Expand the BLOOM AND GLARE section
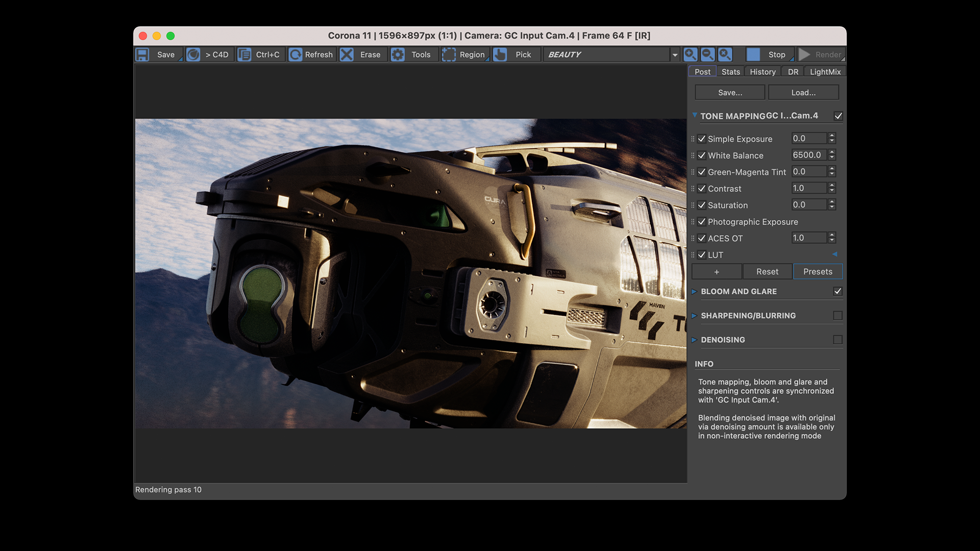The height and width of the screenshot is (551, 980). tap(694, 291)
